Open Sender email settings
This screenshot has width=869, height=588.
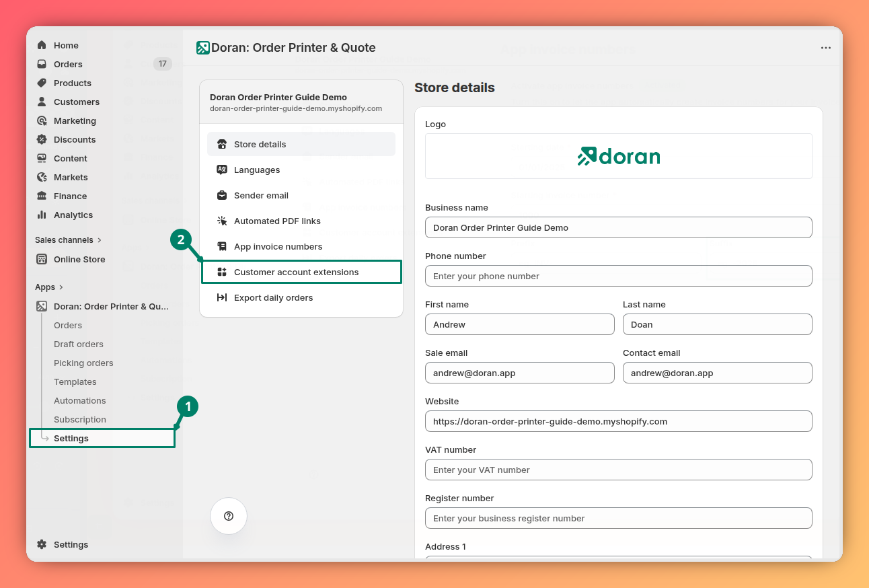301,195
